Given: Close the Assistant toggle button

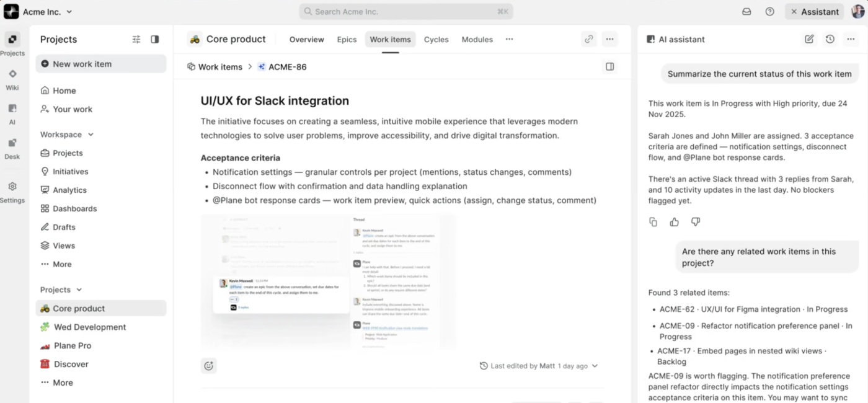Looking at the screenshot, I should coord(815,12).
